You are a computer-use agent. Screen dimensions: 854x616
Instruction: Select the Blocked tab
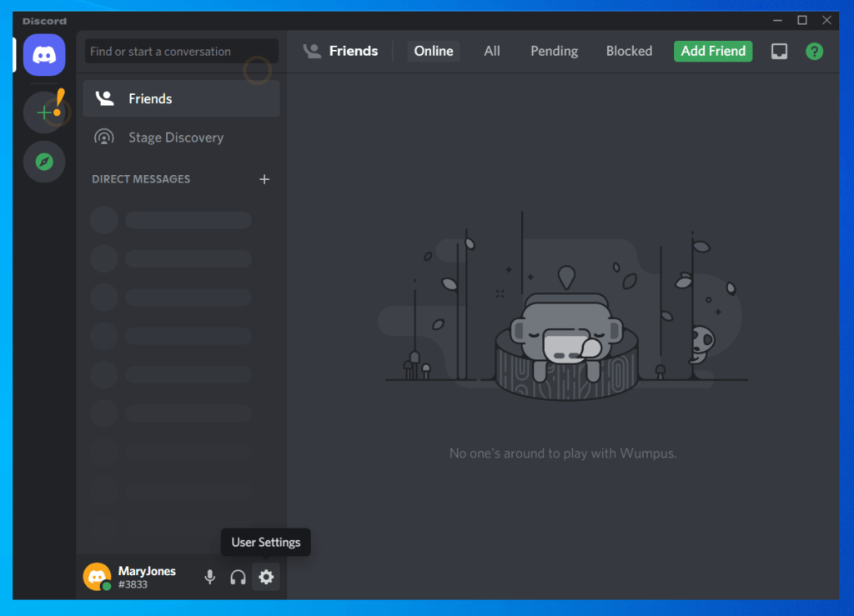(x=629, y=51)
